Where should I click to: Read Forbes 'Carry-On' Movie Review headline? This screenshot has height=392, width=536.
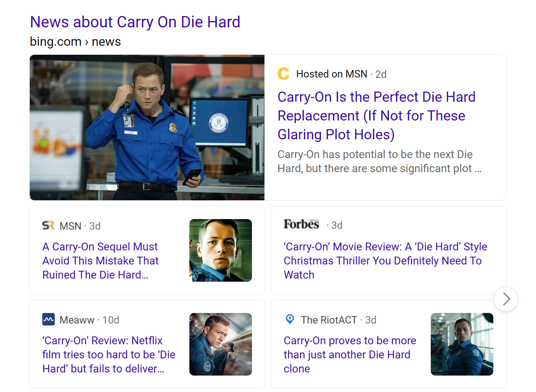[x=385, y=261]
